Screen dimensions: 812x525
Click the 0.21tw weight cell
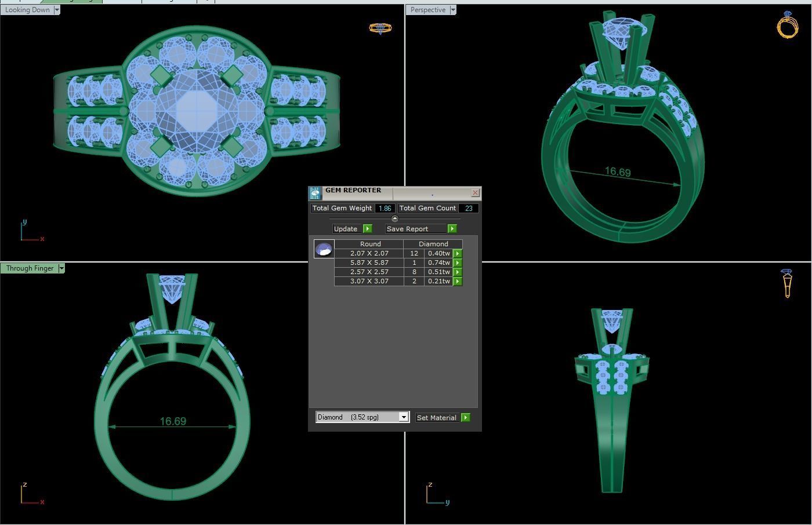439,281
